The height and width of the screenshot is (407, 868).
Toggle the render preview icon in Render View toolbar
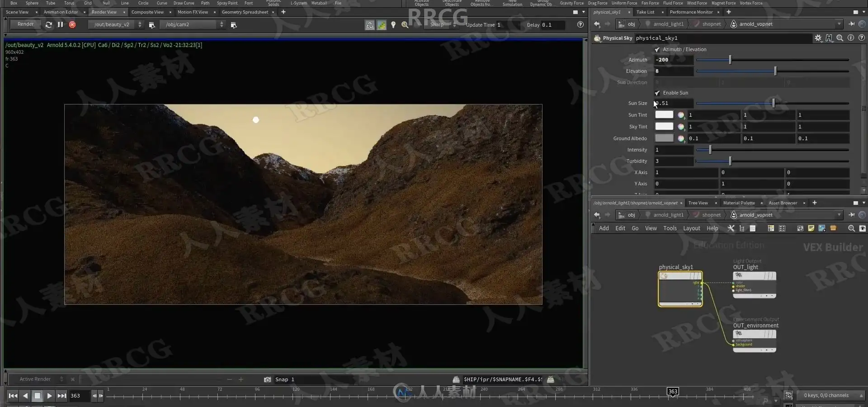tap(370, 25)
